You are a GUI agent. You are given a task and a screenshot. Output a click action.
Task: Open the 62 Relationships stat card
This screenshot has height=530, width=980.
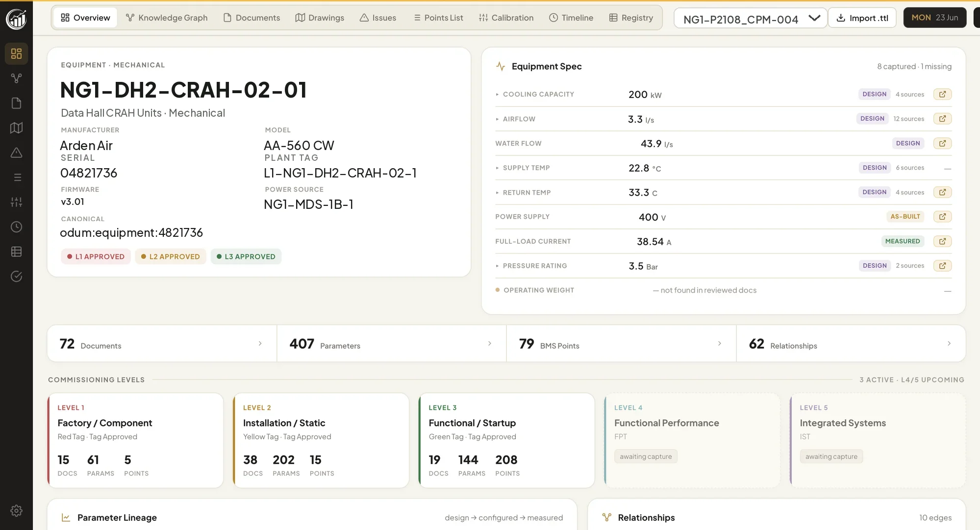pos(851,344)
